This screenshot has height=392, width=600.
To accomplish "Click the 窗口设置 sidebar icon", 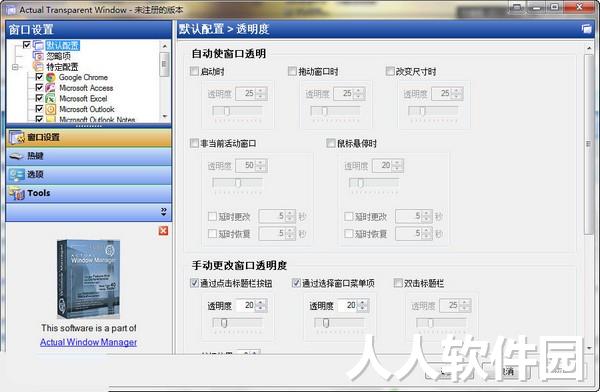I will 17,137.
